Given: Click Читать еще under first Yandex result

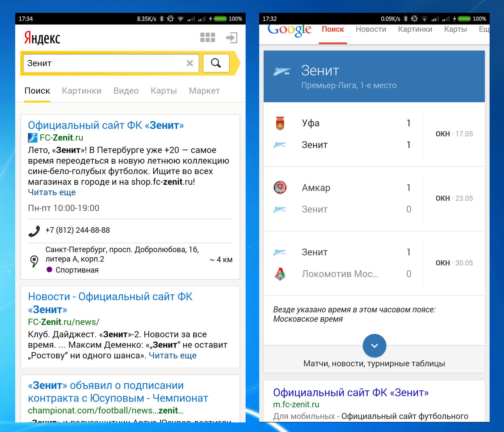Looking at the screenshot, I should pyautogui.click(x=52, y=192).
